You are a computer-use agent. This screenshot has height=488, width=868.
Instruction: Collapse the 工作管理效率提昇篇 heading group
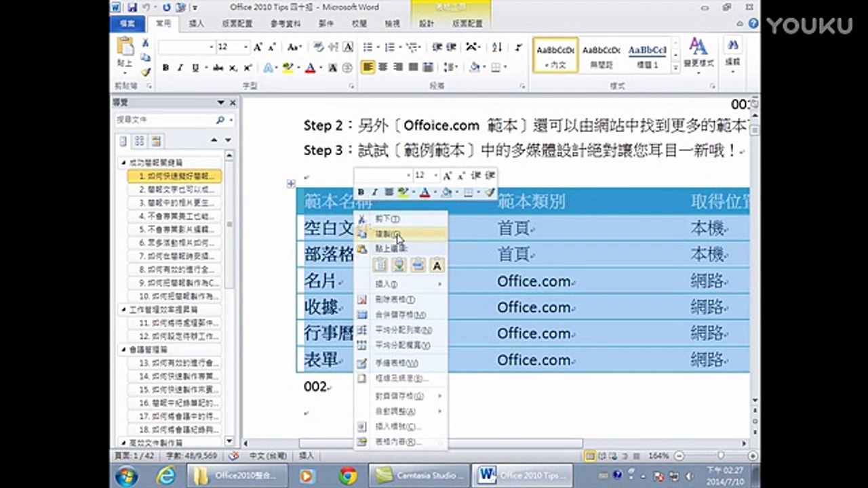pyautogui.click(x=123, y=309)
